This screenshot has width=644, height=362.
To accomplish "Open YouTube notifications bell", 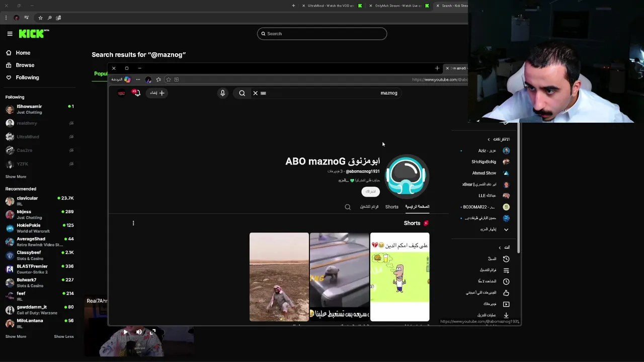I will (x=136, y=93).
